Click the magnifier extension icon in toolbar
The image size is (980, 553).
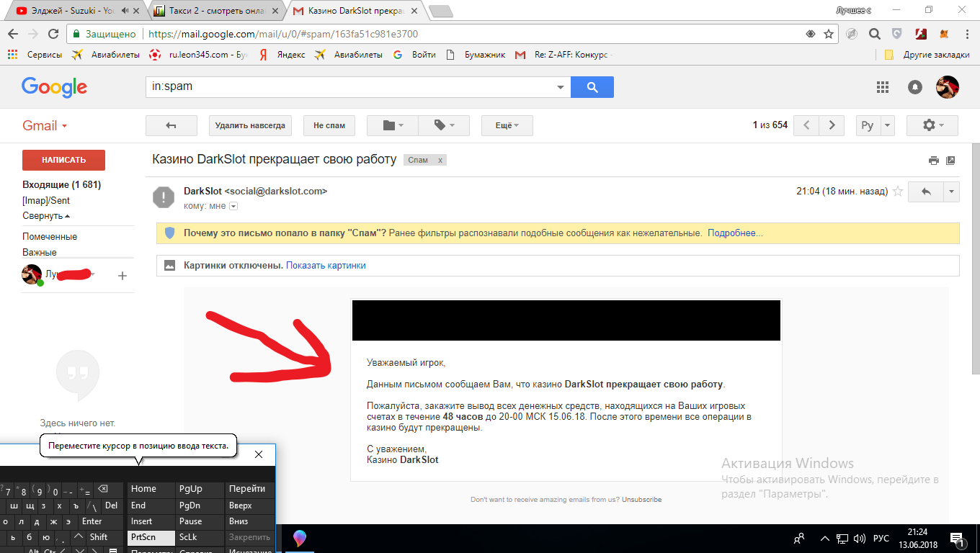click(874, 34)
